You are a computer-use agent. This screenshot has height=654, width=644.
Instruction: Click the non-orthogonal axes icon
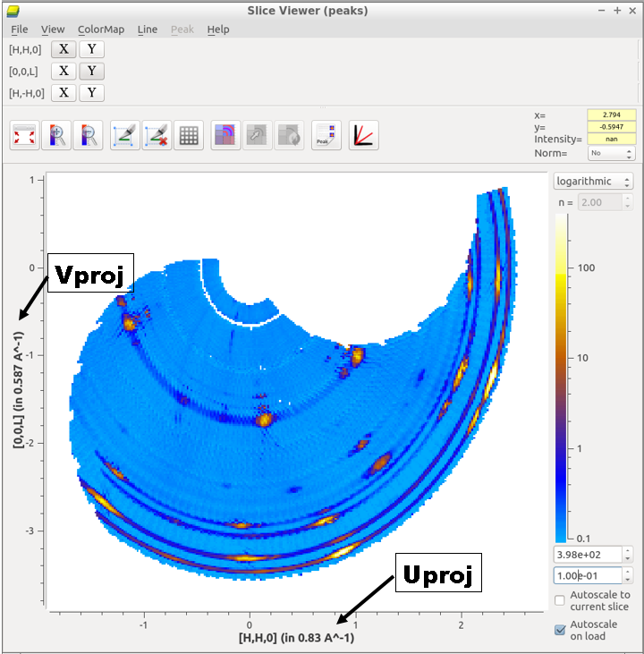(x=363, y=135)
